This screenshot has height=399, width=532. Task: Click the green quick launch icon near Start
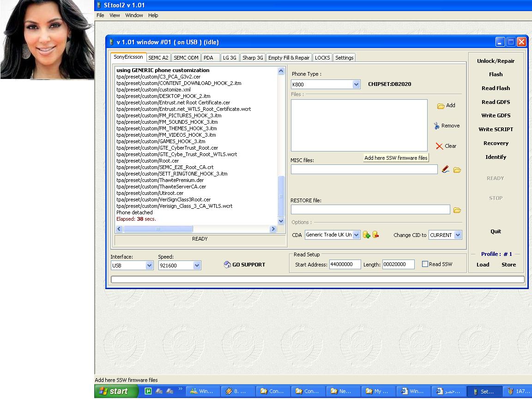click(148, 391)
